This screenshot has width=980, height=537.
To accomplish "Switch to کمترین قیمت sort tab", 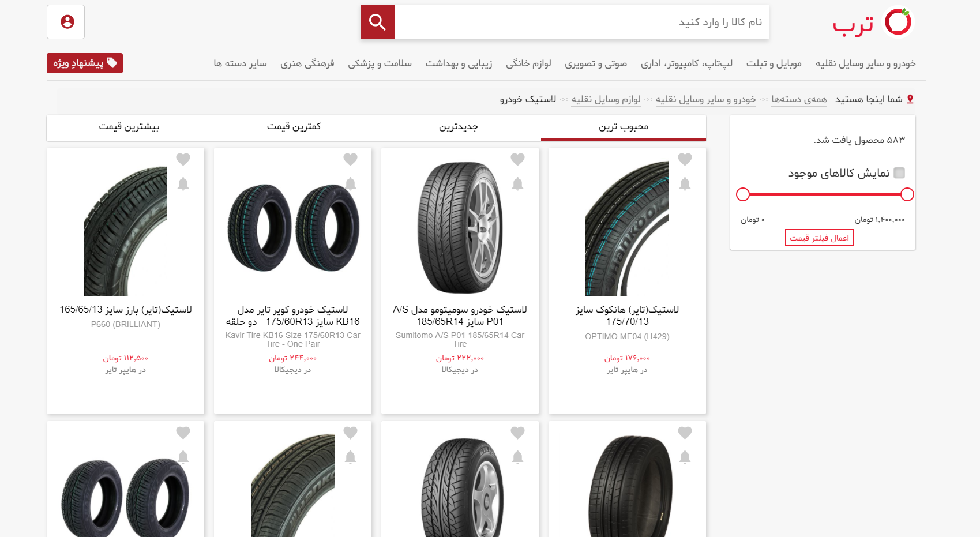I will tap(294, 127).
